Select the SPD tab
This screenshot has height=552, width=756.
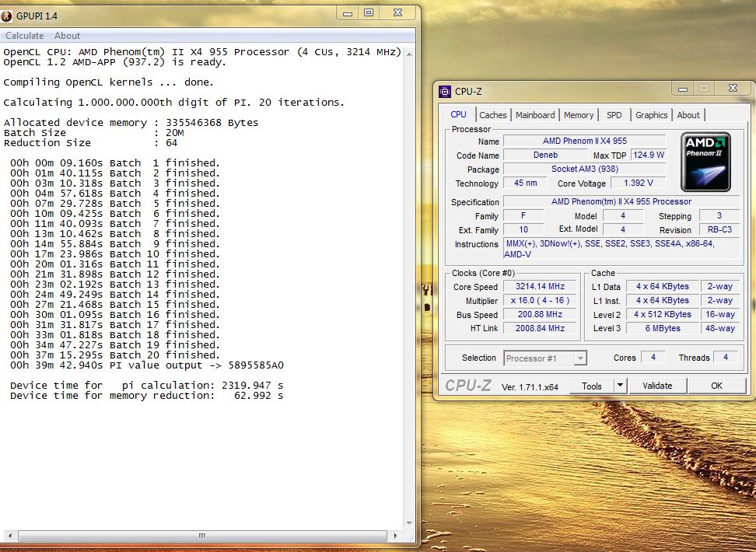(614, 115)
